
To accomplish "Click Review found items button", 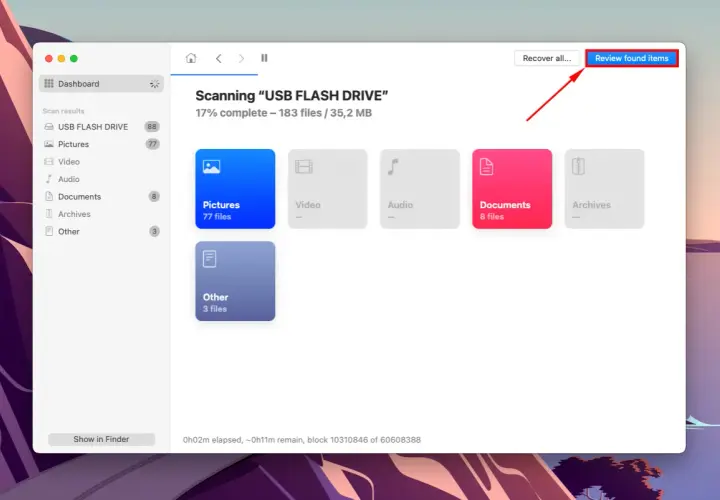I will click(632, 58).
